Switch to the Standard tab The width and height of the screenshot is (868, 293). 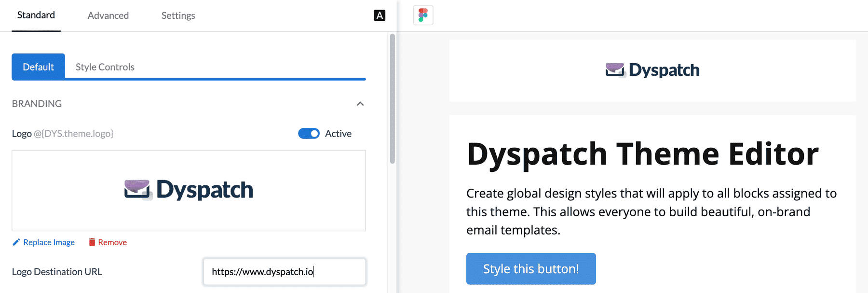click(x=36, y=15)
